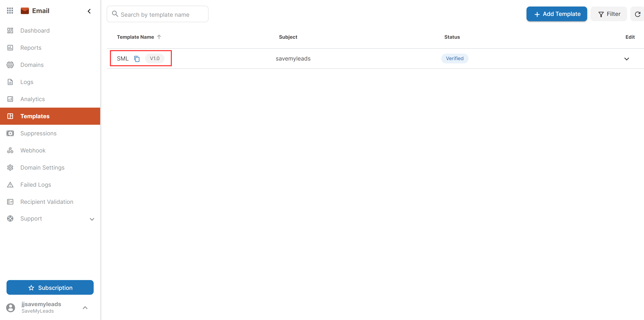Screen dimensions: 644x320
Task: Sort by Template Name column header
Action: click(x=136, y=37)
